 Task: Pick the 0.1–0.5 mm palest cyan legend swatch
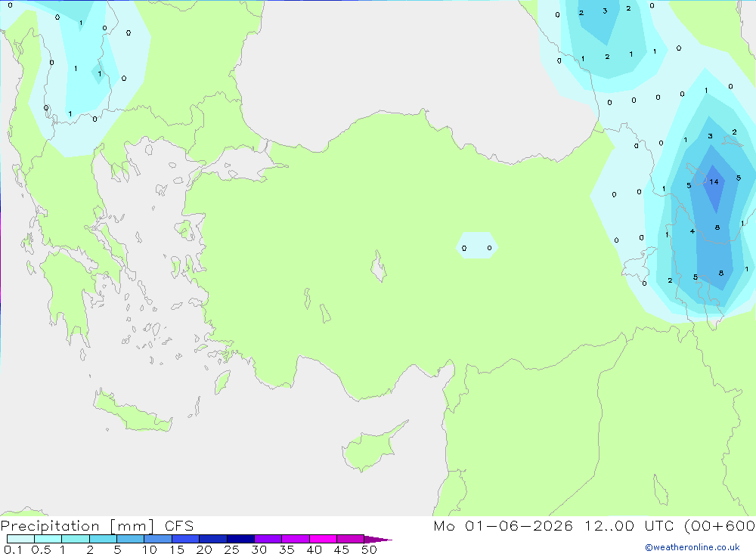tap(20, 539)
